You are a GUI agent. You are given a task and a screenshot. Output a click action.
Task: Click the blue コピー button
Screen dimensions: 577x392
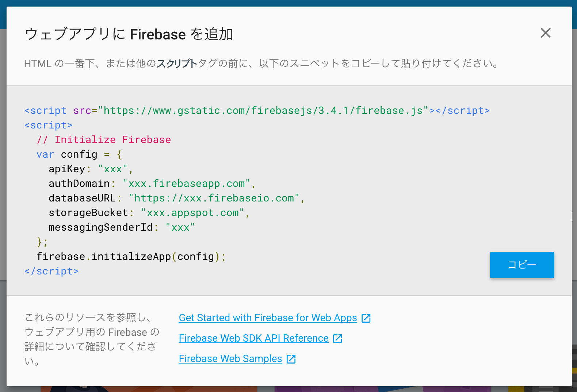point(522,265)
